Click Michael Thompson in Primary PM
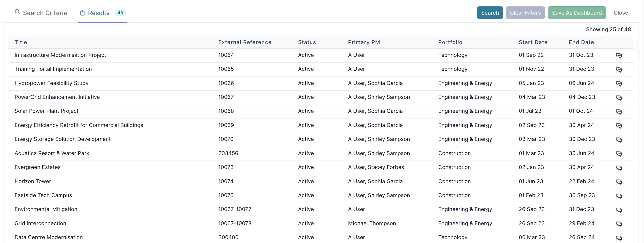The width and height of the screenshot is (644, 243). [372, 223]
